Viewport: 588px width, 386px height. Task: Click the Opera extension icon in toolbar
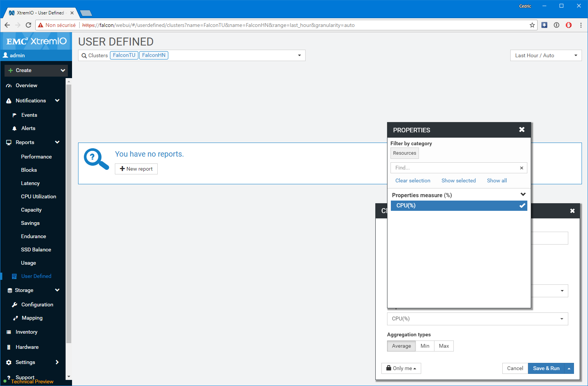point(568,25)
